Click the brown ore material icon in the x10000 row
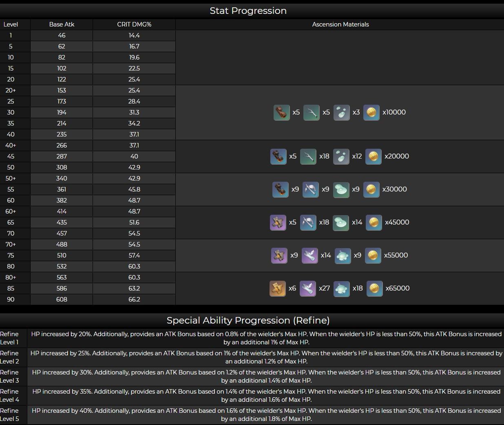This screenshot has height=425, width=504. pos(281,112)
